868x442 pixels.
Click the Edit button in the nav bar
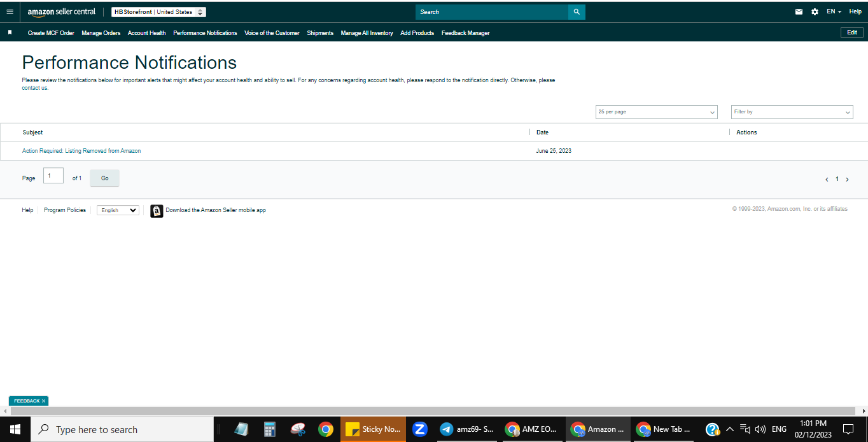852,32
